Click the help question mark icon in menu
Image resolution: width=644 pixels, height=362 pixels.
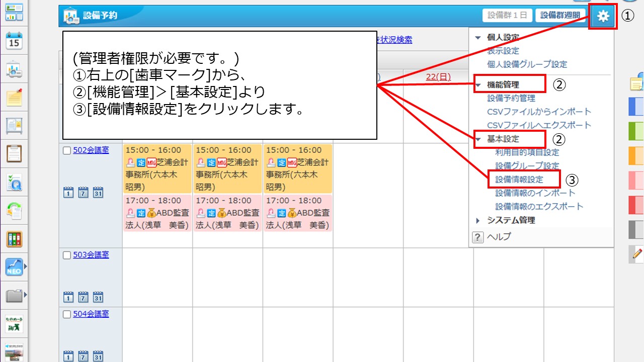click(478, 237)
